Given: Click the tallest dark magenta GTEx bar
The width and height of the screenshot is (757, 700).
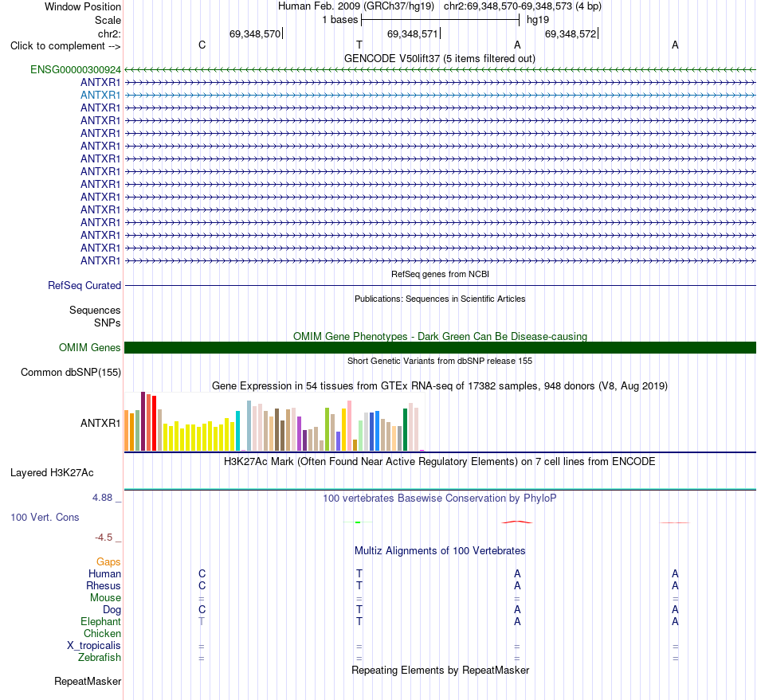Looking at the screenshot, I should (143, 421).
